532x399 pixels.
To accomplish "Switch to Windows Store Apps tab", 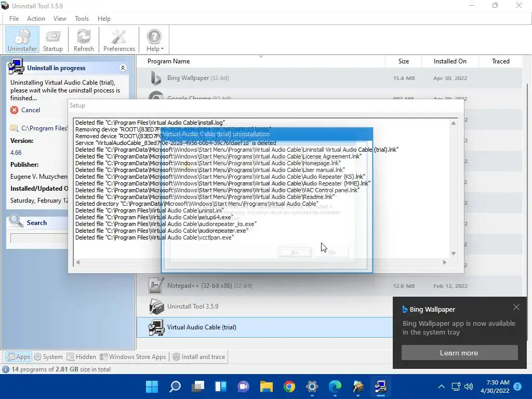I will (x=133, y=357).
